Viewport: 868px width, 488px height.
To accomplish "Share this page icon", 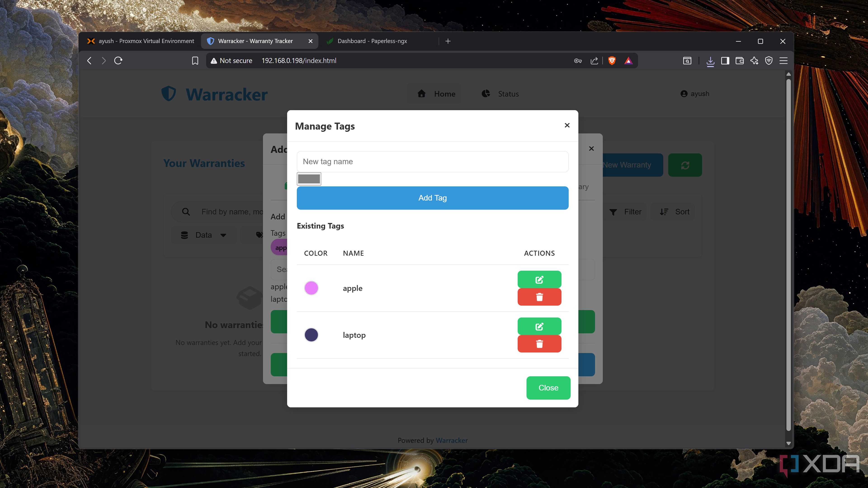I will click(x=594, y=61).
